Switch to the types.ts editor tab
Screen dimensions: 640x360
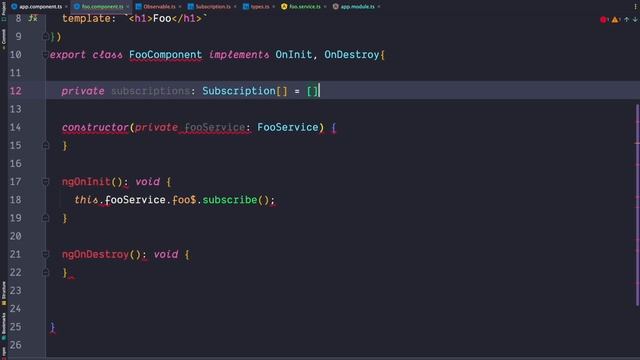(x=260, y=7)
